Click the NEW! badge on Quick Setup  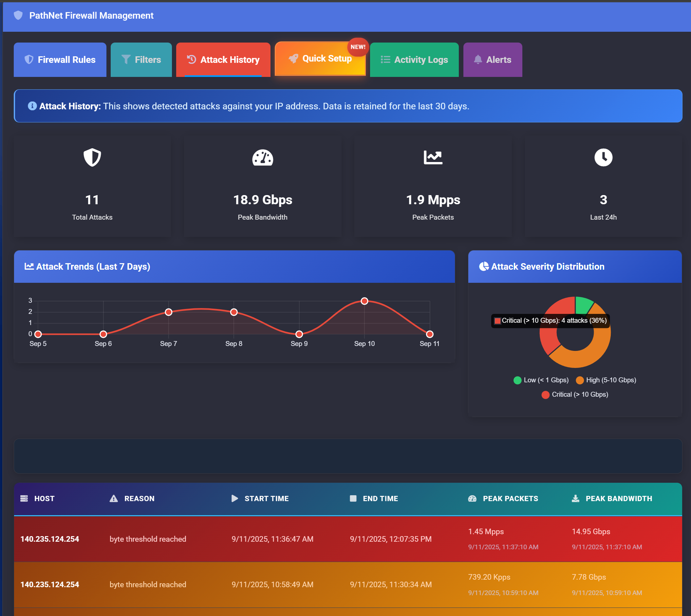point(358,47)
